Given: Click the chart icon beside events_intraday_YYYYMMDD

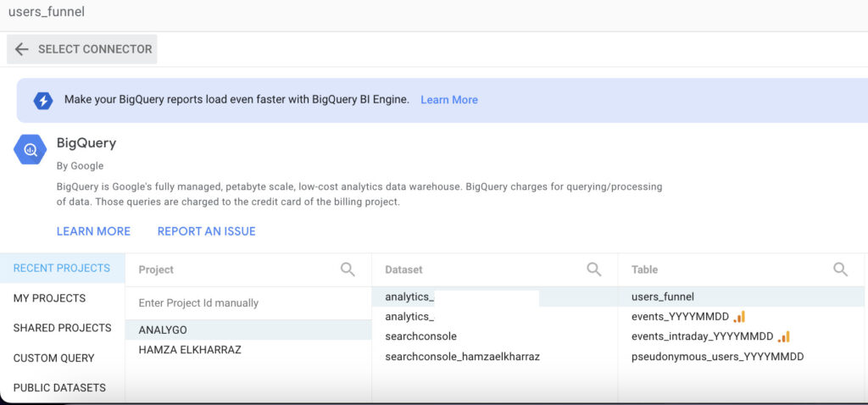Looking at the screenshot, I should (783, 337).
